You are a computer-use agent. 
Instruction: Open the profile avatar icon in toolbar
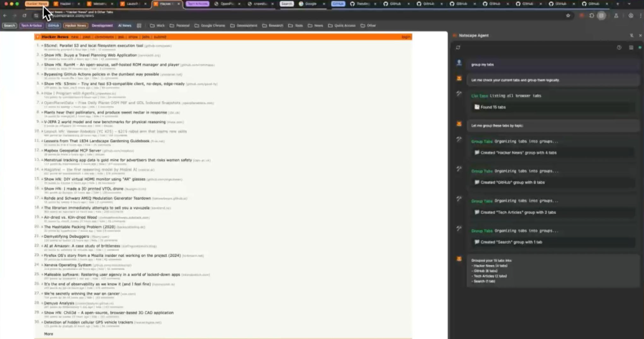(x=631, y=16)
